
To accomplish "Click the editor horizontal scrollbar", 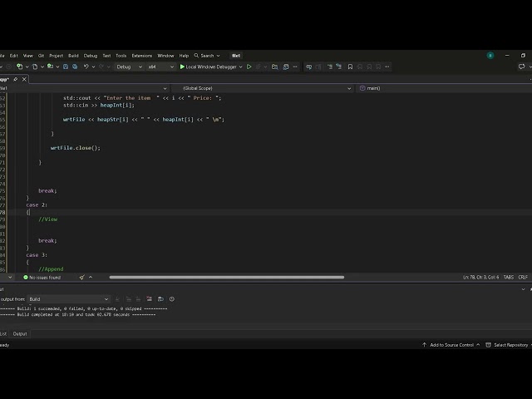I will [227, 277].
